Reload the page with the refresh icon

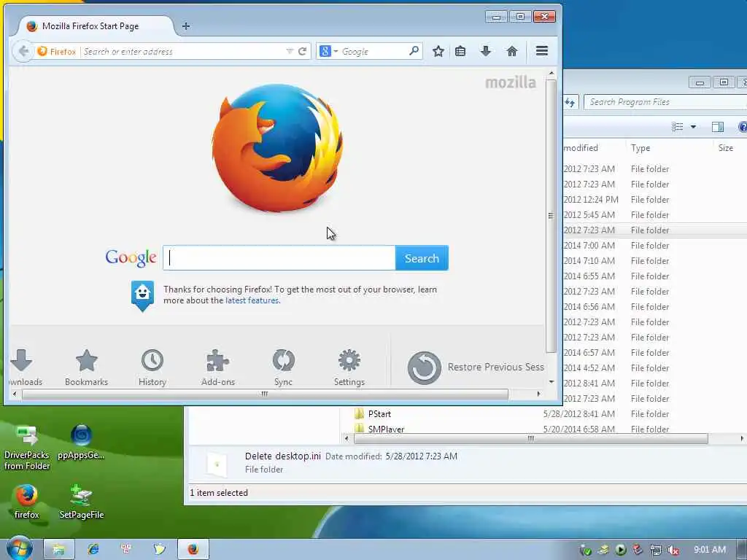[x=302, y=51]
